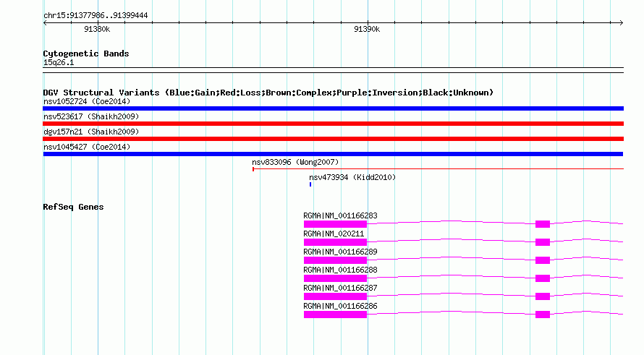Click the 91380k ruler position label
Image resolution: width=644 pixels, height=355 pixels.
pyautogui.click(x=97, y=29)
